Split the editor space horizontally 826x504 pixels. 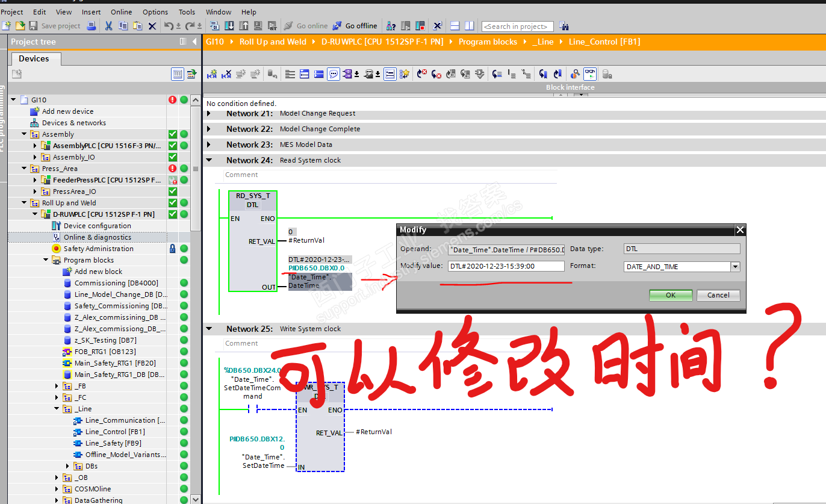pyautogui.click(x=455, y=26)
